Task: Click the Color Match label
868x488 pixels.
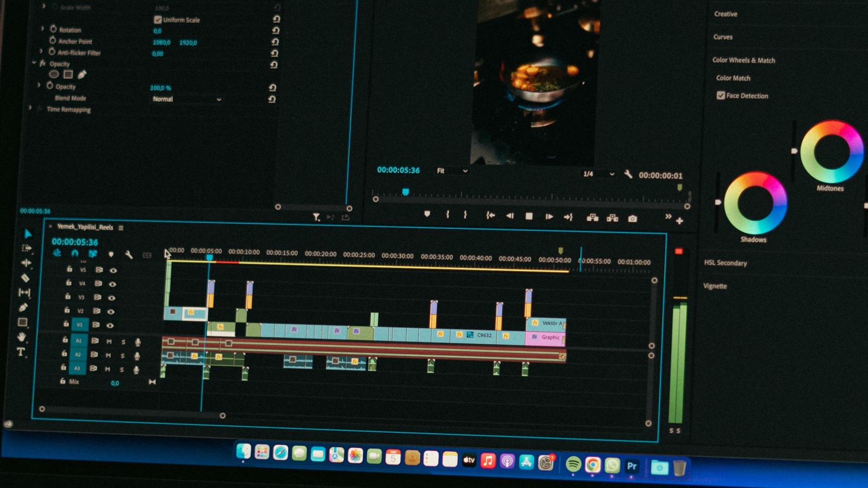Action: (x=733, y=78)
